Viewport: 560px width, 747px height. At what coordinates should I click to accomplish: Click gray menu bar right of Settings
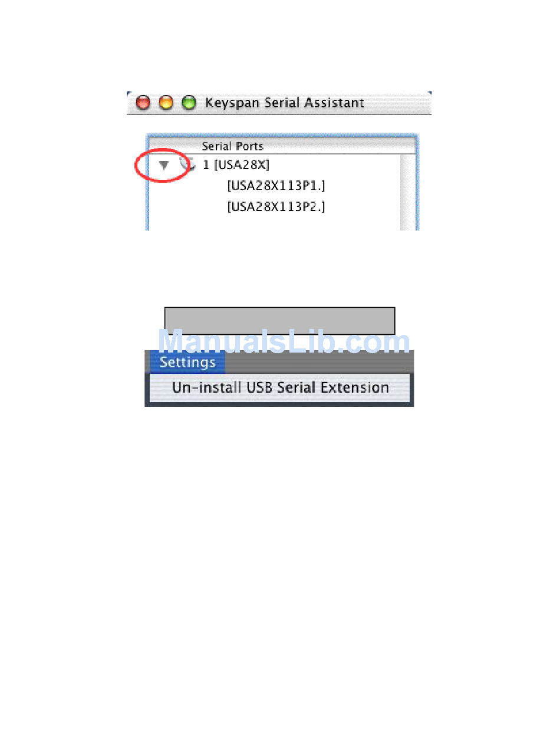coord(319,361)
